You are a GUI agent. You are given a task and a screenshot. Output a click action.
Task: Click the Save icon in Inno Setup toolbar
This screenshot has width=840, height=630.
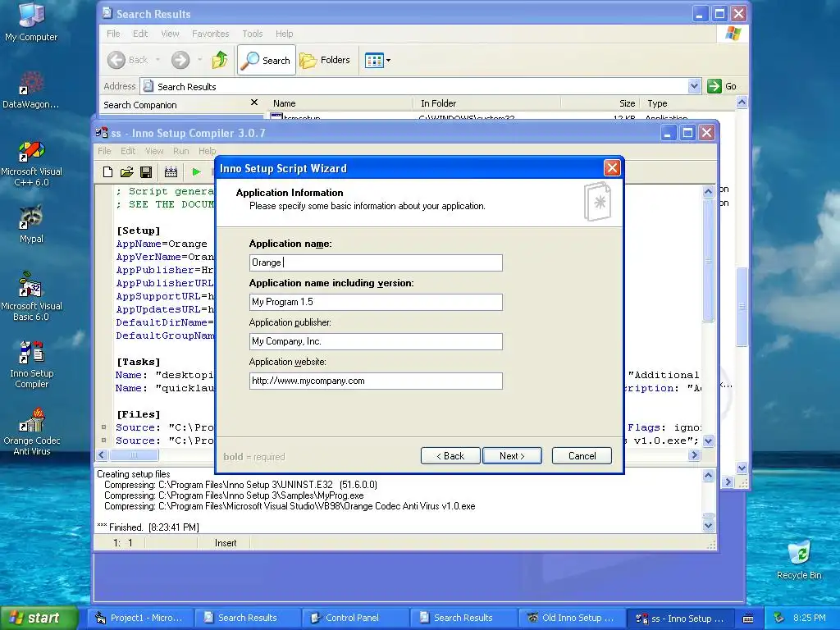point(146,172)
